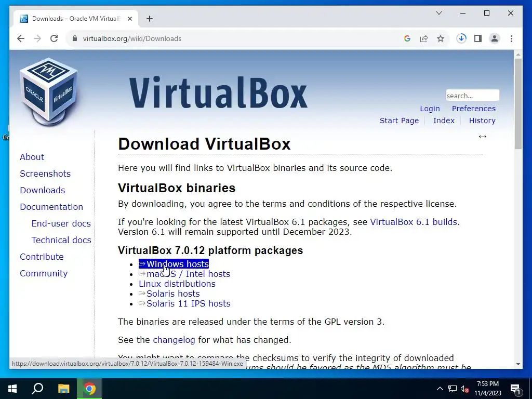The width and height of the screenshot is (532, 399).
Task: Download the Solaris 11 IPS hosts package
Action: point(184,303)
